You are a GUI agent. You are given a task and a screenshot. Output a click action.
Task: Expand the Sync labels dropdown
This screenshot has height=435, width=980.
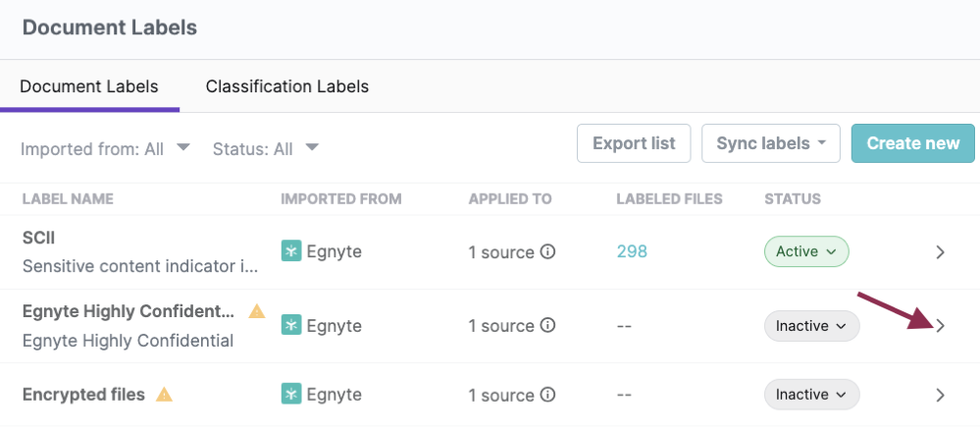coord(770,143)
